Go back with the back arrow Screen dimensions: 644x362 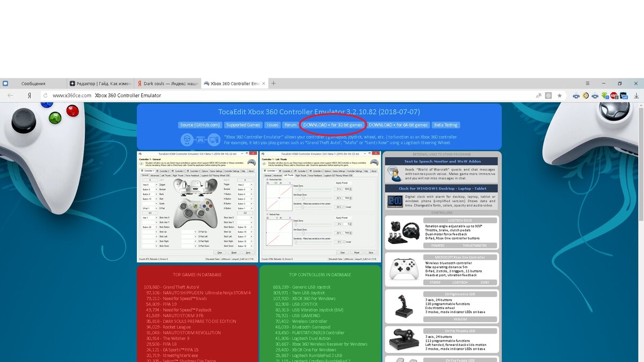10,95
